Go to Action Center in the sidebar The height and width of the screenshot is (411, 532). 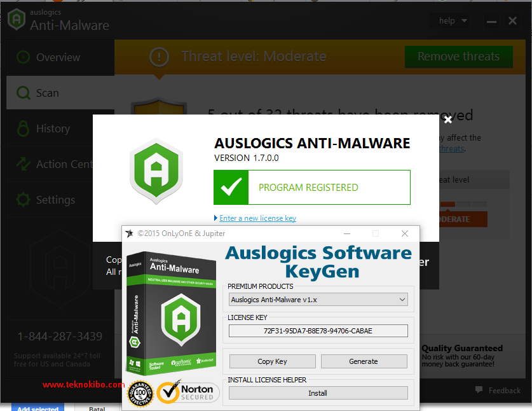point(50,164)
